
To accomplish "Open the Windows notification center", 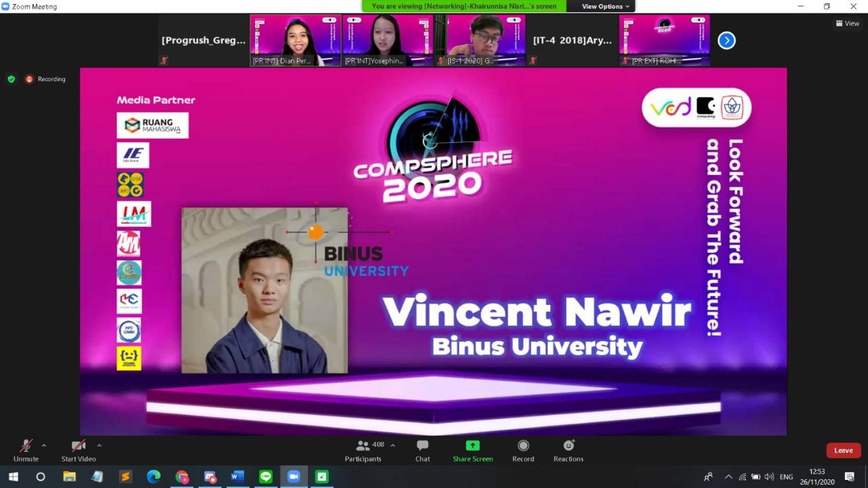I will 850,476.
